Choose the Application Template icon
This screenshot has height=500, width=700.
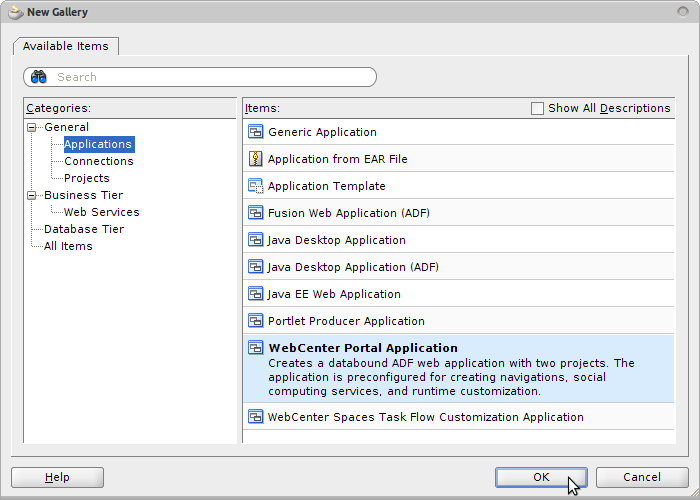point(255,186)
